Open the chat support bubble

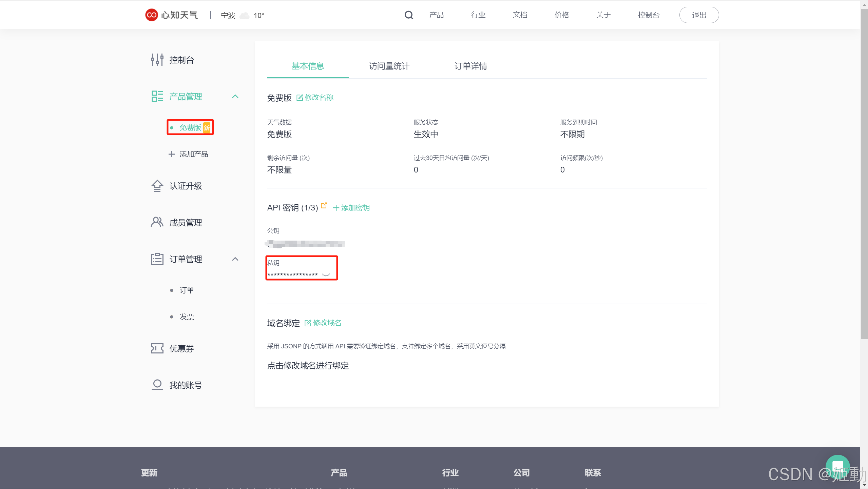click(x=837, y=466)
